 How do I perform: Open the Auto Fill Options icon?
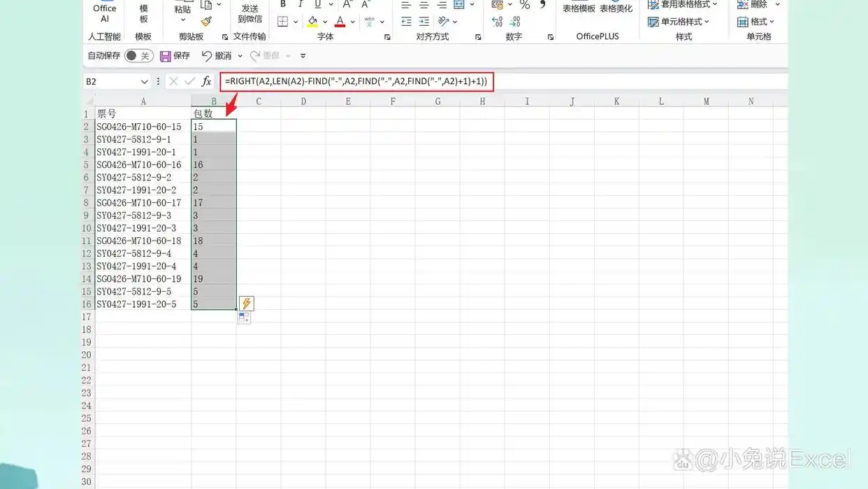244,318
